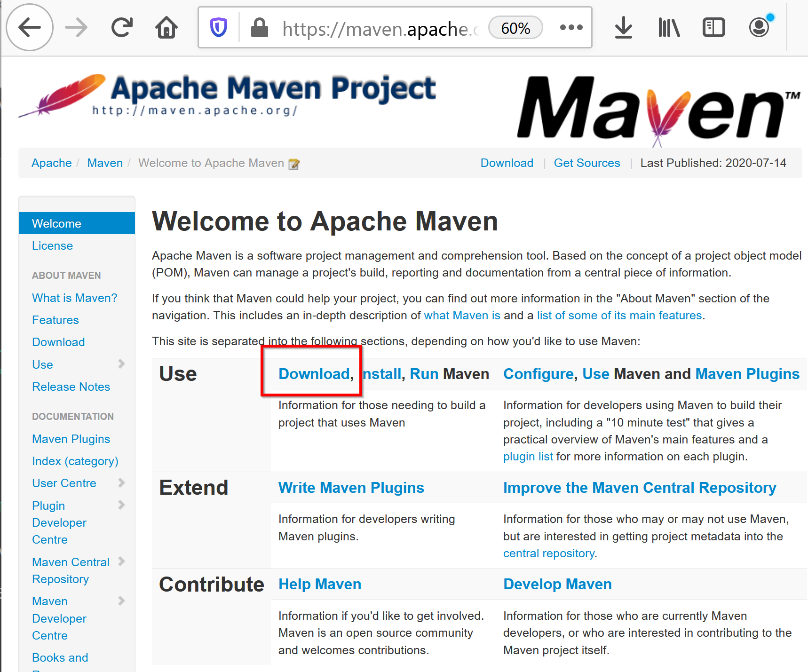
Task: Open the Firefox account avatar icon
Action: click(x=760, y=27)
